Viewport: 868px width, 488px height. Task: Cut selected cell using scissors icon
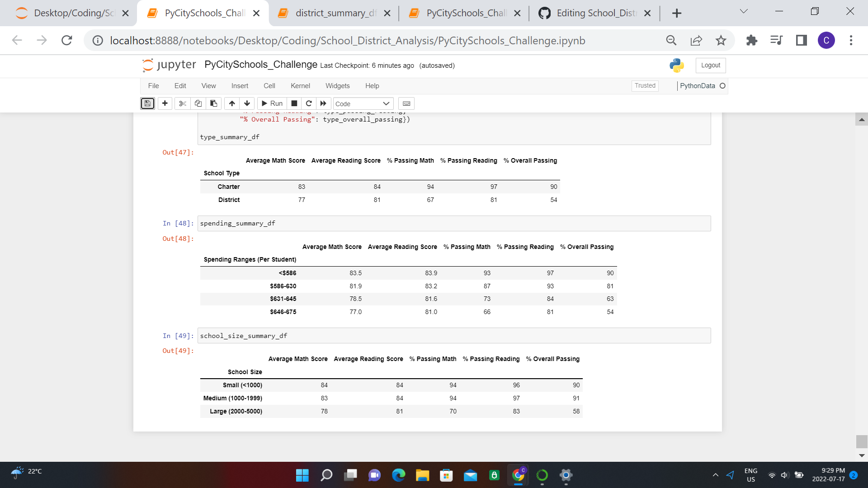click(183, 103)
